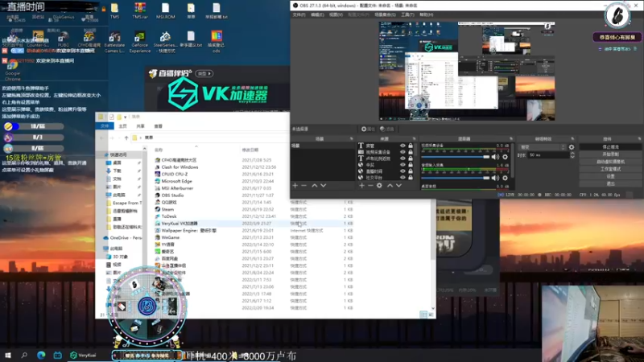The height and width of the screenshot is (362, 644).
Task: Select the Google Chrome desktop icon
Action: coord(12,71)
